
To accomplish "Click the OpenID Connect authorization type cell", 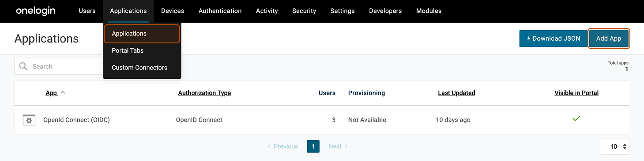I will click(199, 120).
